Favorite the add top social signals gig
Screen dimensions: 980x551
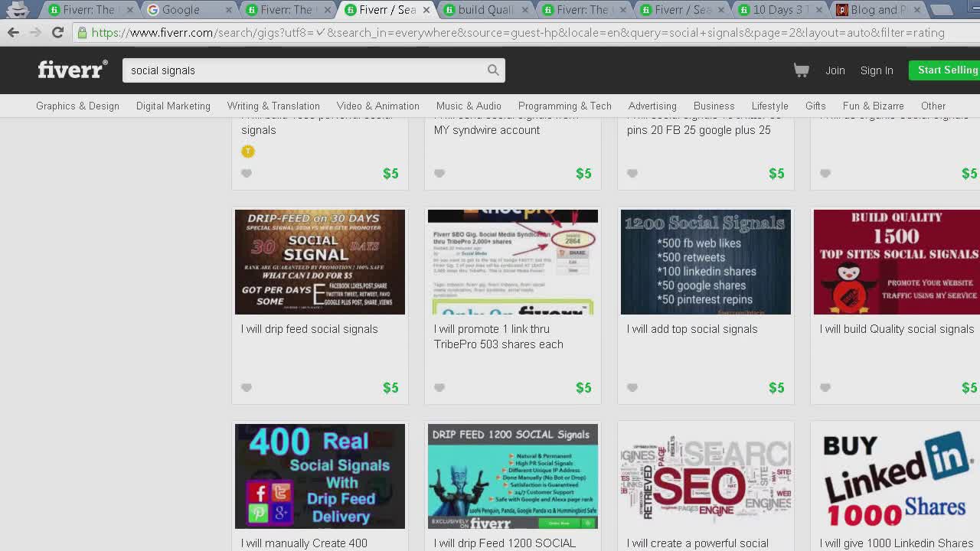632,387
